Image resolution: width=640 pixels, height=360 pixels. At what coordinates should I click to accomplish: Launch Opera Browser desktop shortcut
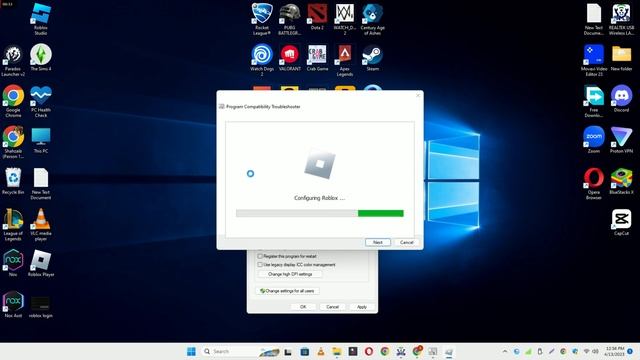click(594, 184)
